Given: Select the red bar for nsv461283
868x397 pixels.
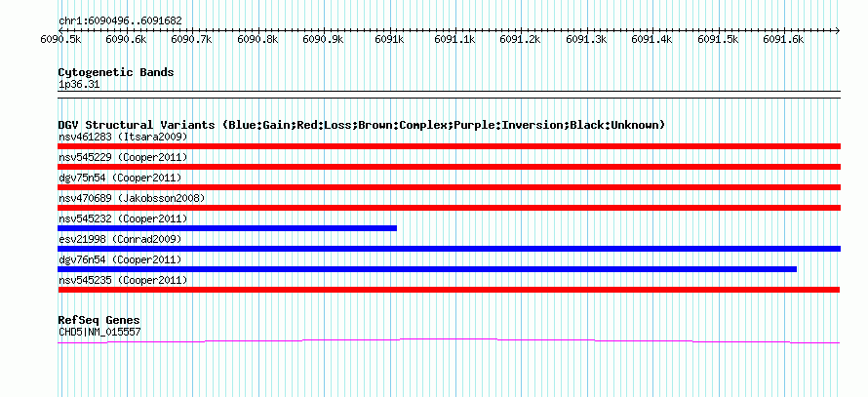Looking at the screenshot, I should 449,146.
